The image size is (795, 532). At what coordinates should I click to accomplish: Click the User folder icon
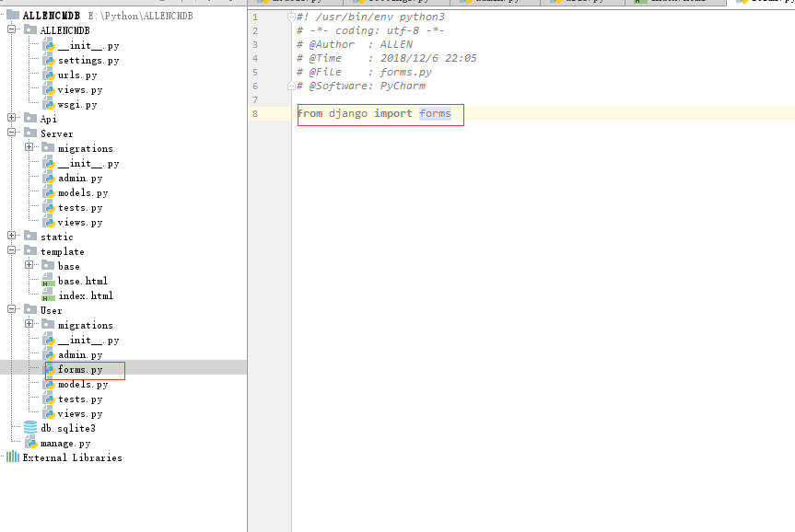(x=30, y=309)
